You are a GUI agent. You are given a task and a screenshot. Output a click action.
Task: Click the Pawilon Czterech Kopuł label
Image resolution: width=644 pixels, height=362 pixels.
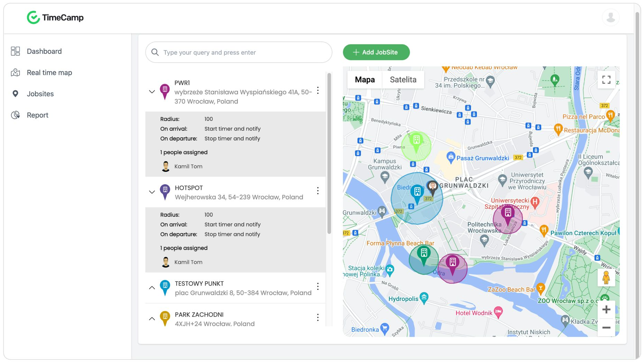583,233
